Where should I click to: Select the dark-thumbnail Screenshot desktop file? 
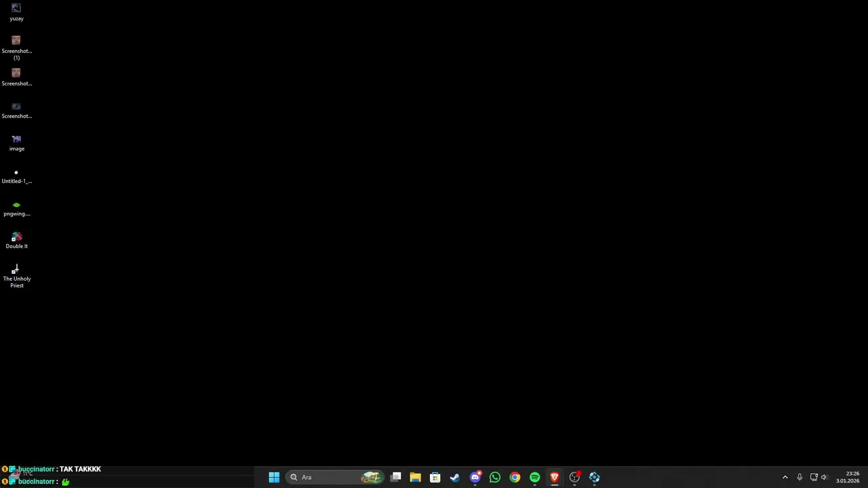click(16, 110)
